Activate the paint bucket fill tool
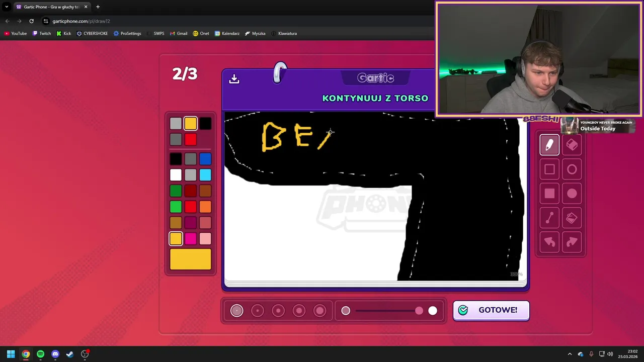This screenshot has height=362, width=644. (x=572, y=218)
